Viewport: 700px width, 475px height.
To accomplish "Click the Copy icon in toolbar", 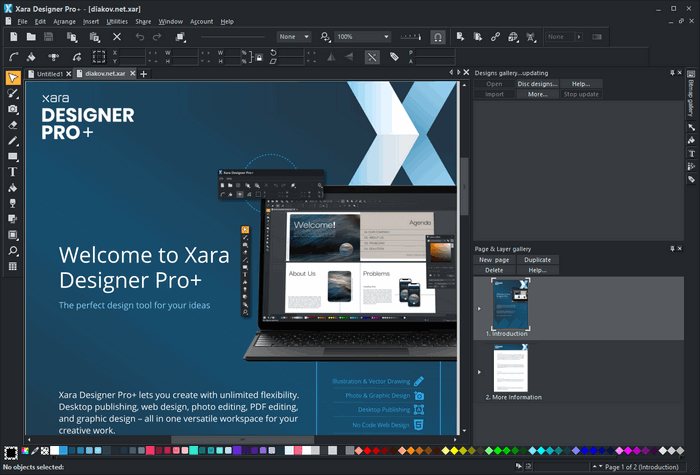I will click(72, 37).
